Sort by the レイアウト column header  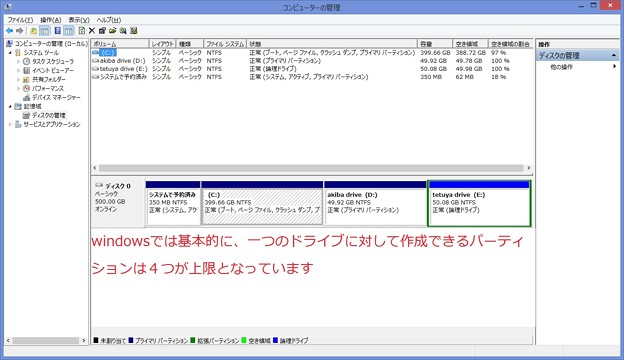coord(162,44)
